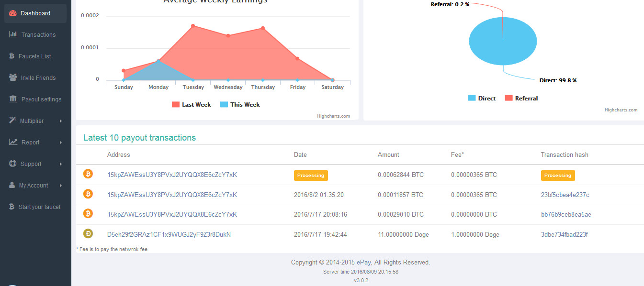The width and height of the screenshot is (644, 286).
Task: Toggle the This Week series legend
Action: coord(240,105)
